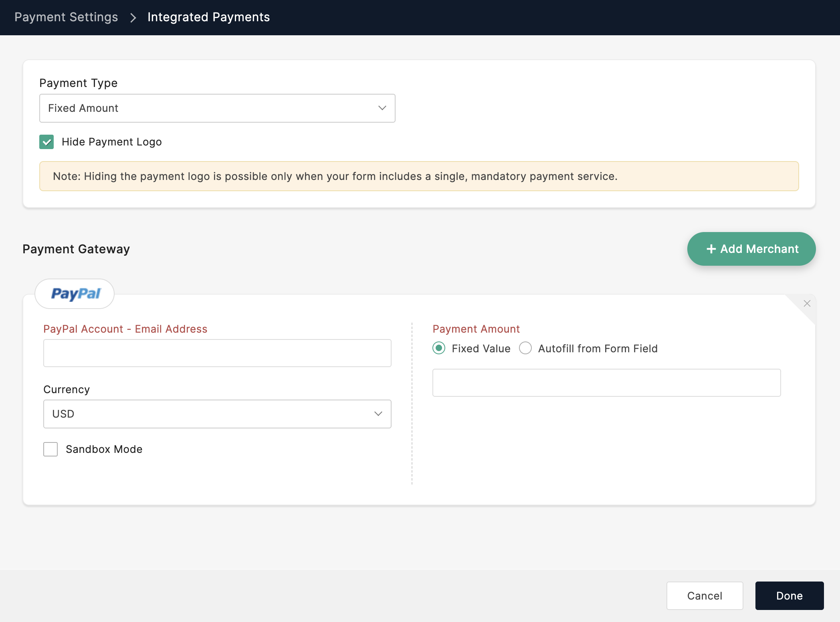Image resolution: width=840 pixels, height=622 pixels.
Task: Click Integrated Payments breadcrumb title
Action: [208, 17]
